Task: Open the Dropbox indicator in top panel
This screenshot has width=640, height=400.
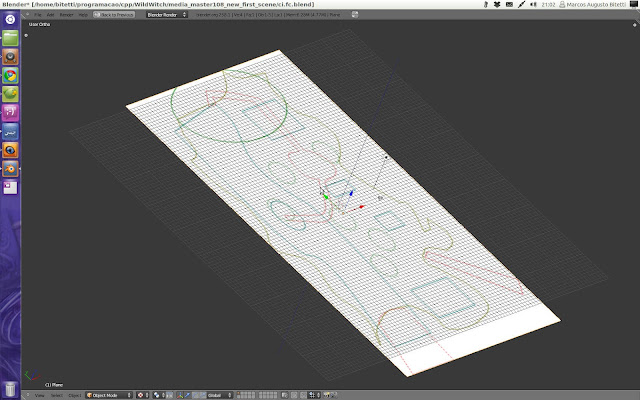Action: pyautogui.click(x=497, y=4)
